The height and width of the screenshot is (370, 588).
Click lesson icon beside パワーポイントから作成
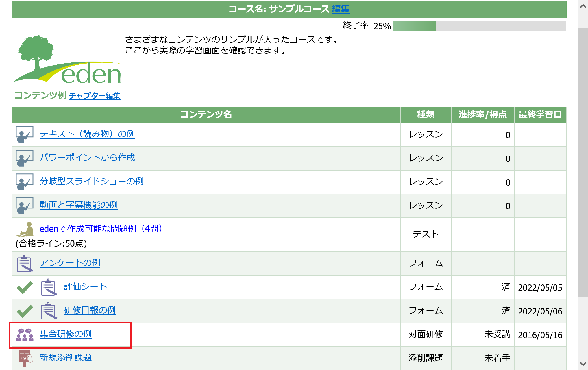(x=24, y=158)
